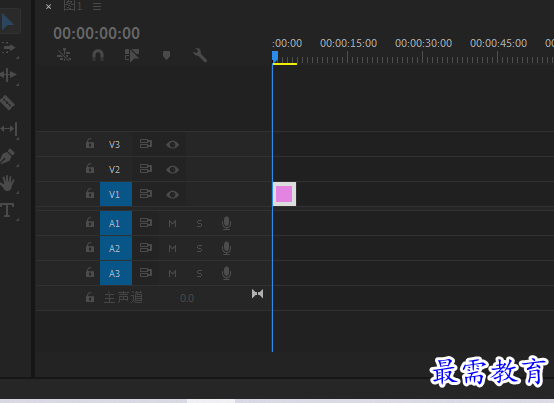Solo track A2
The width and height of the screenshot is (554, 403).
(x=199, y=249)
